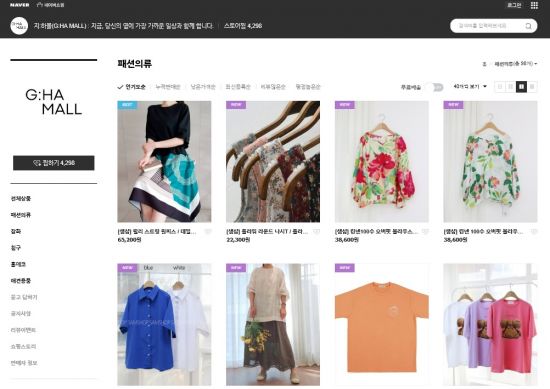Click the search magnifier icon
The width and height of the screenshot is (550, 389).
[x=528, y=26]
